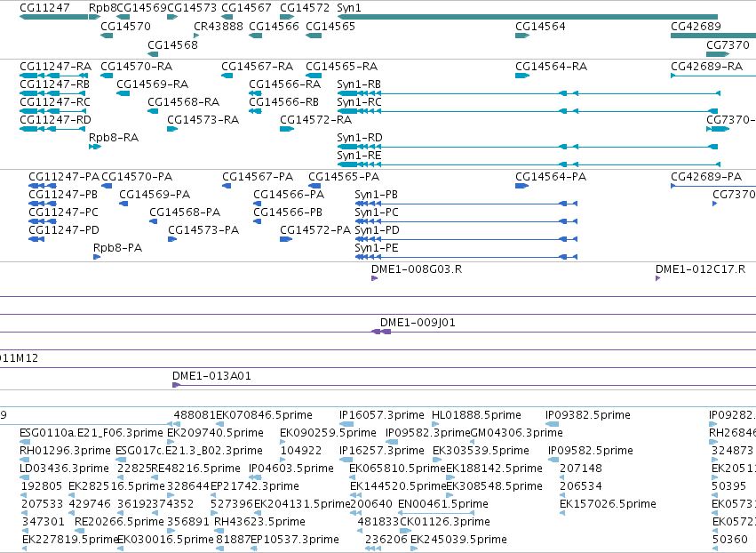The width and height of the screenshot is (756, 553).
Task: Select protein Syn1-PB
Action: [x=376, y=195]
